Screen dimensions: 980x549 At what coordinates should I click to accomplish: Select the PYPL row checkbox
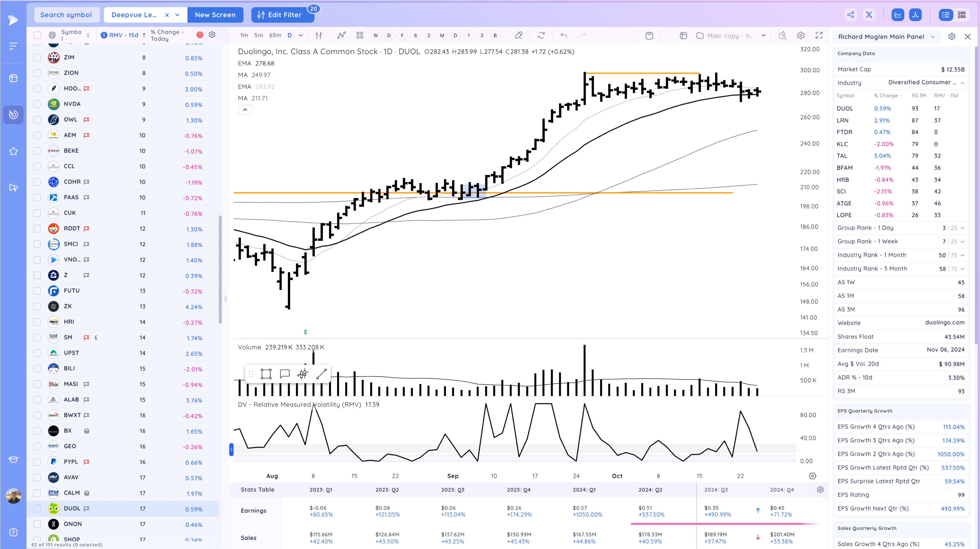click(37, 462)
